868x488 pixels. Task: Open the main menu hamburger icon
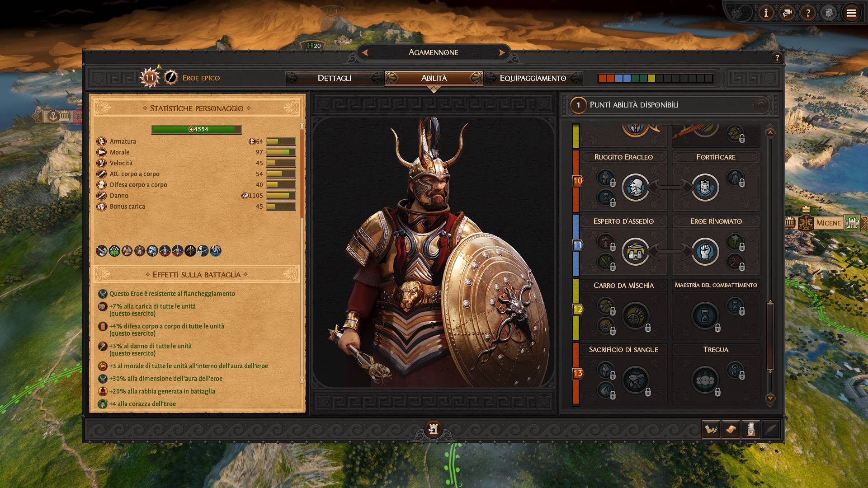coord(852,13)
